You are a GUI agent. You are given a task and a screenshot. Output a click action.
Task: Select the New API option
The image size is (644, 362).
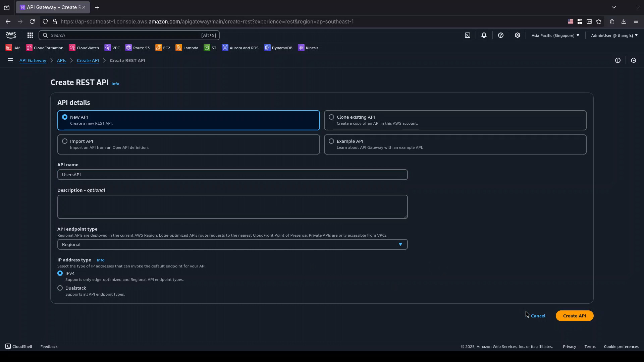point(189,120)
